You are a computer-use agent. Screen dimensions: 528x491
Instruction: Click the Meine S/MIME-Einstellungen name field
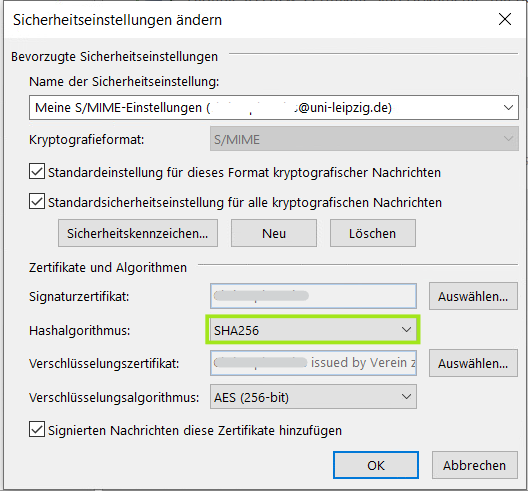click(x=273, y=108)
